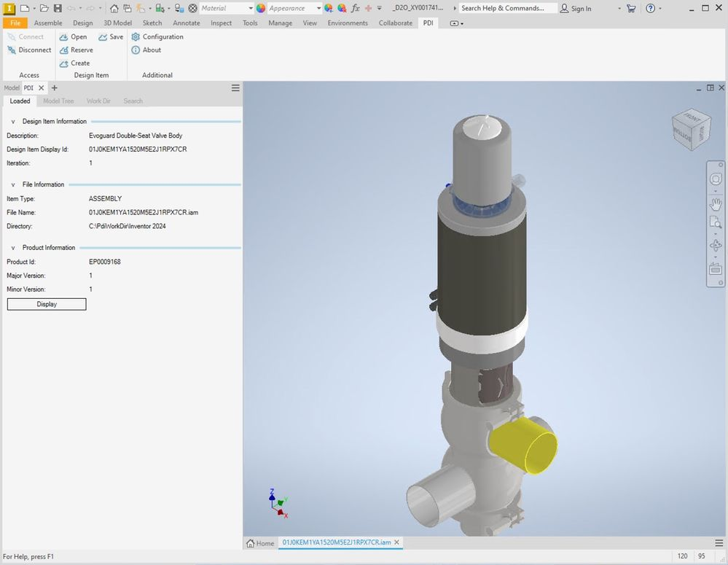Viewport: 728px width, 565px height.
Task: Close the 01J0KEM1YA1520M5E2J1RPX7CR.iam document tab
Action: pos(396,542)
